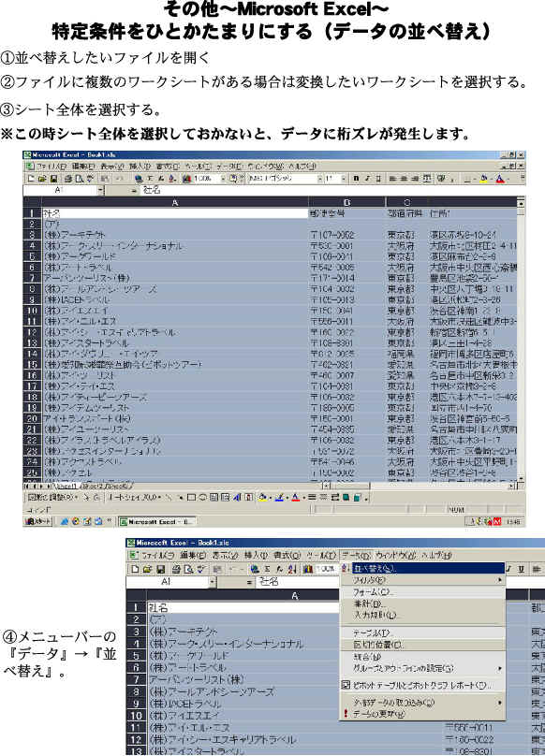The height and width of the screenshot is (756, 545).
Task: Click Sheet1 tab in upper Excel
Action: tap(66, 486)
